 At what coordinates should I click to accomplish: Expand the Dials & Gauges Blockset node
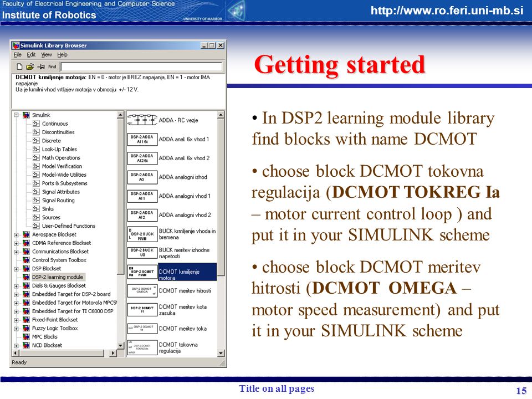pyautogui.click(x=16, y=286)
